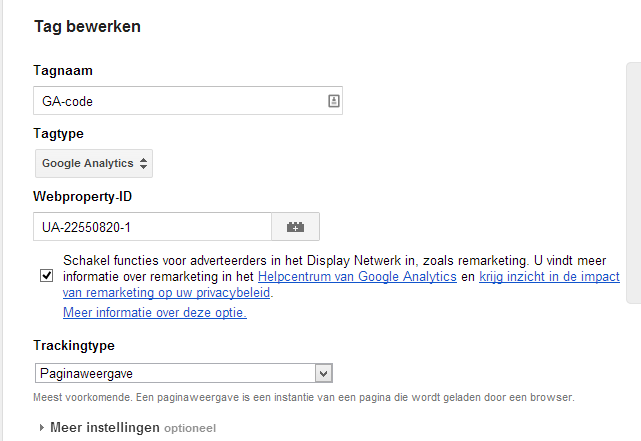Uncheck the Display Netwerk remarketing checkbox
The image size is (641, 441).
click(47, 276)
